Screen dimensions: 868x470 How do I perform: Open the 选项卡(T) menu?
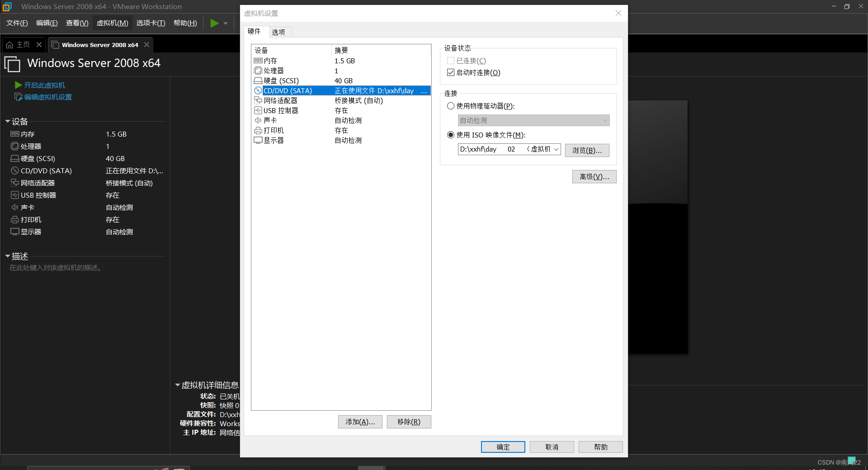pyautogui.click(x=151, y=23)
